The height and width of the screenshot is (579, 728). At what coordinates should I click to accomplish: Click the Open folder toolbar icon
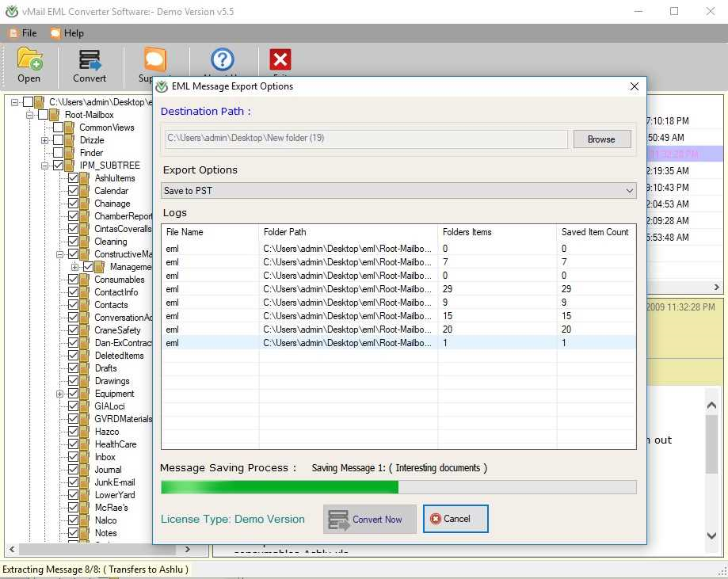point(29,60)
